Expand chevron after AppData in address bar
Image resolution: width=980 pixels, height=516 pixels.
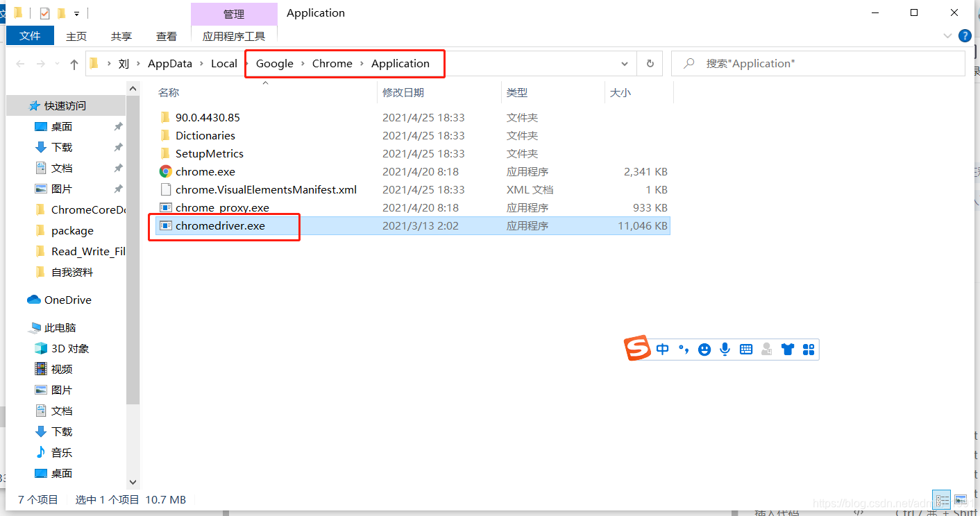tap(201, 64)
